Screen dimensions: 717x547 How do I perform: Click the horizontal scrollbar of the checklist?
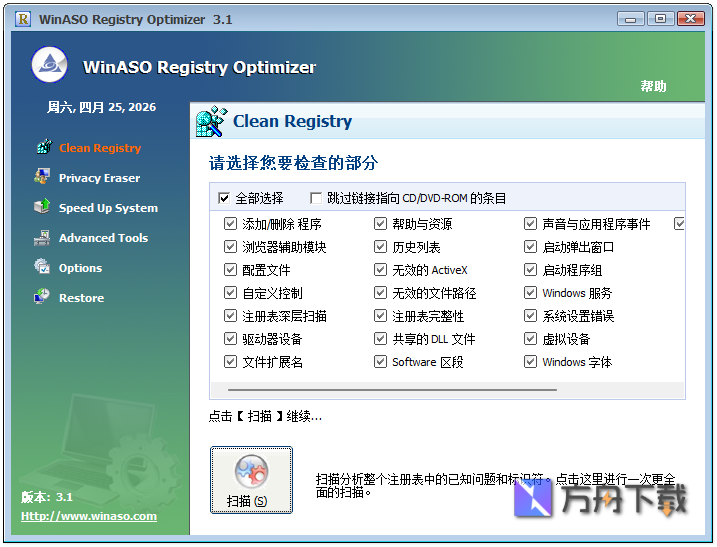[392, 390]
